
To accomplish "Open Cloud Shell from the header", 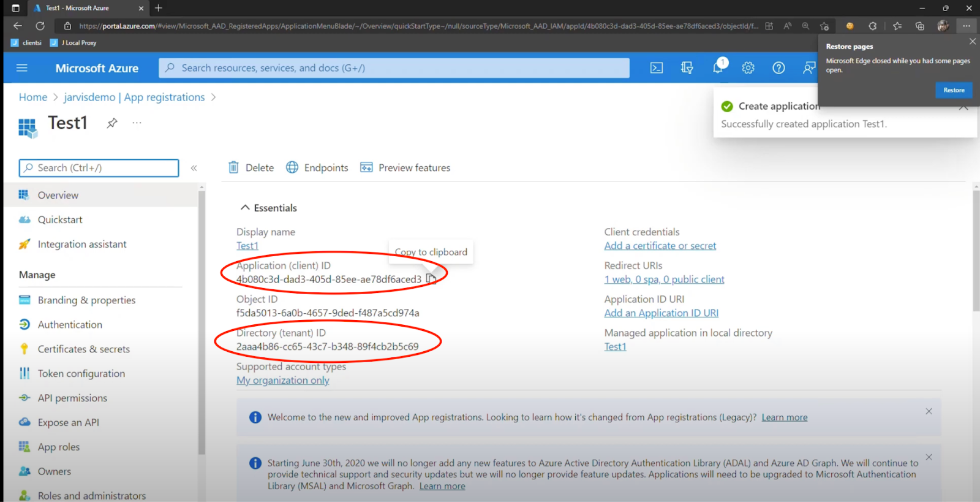I will 657,68.
